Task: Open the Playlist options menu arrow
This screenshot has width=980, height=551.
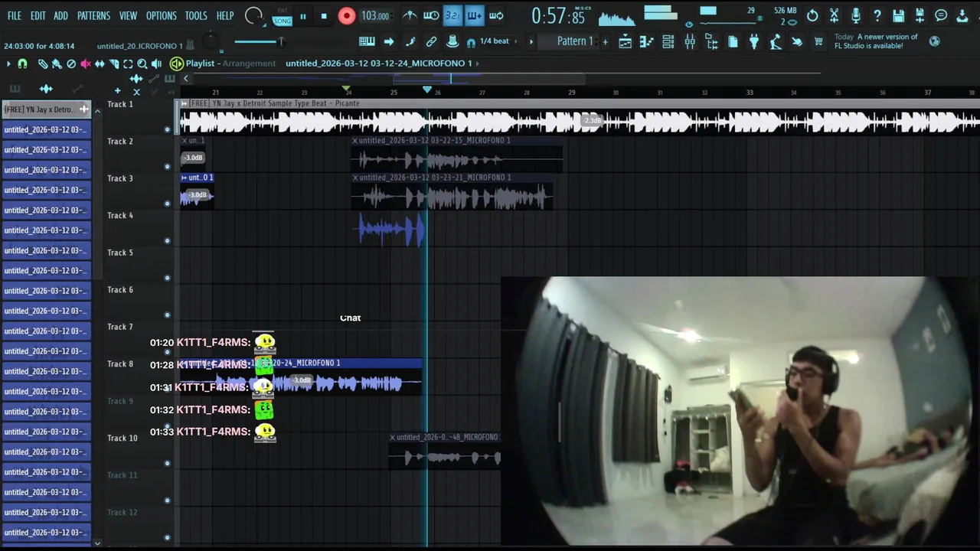Action: tap(8, 64)
